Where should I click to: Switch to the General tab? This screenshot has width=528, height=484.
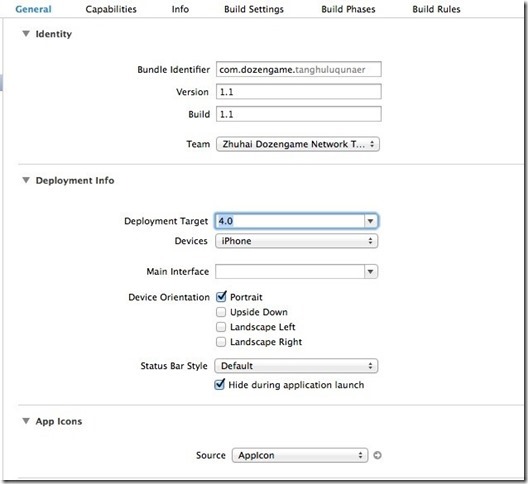(x=33, y=9)
